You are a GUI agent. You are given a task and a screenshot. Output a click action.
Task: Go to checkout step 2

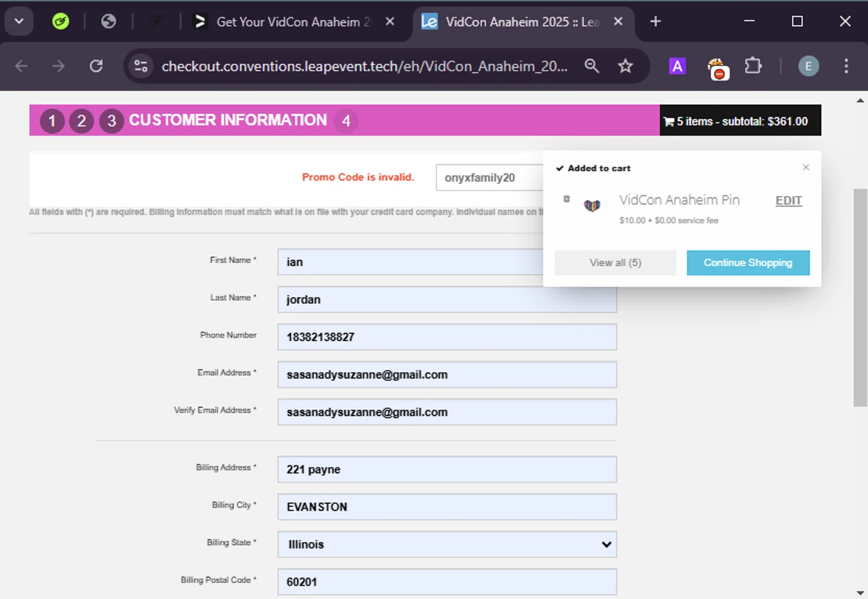click(82, 121)
